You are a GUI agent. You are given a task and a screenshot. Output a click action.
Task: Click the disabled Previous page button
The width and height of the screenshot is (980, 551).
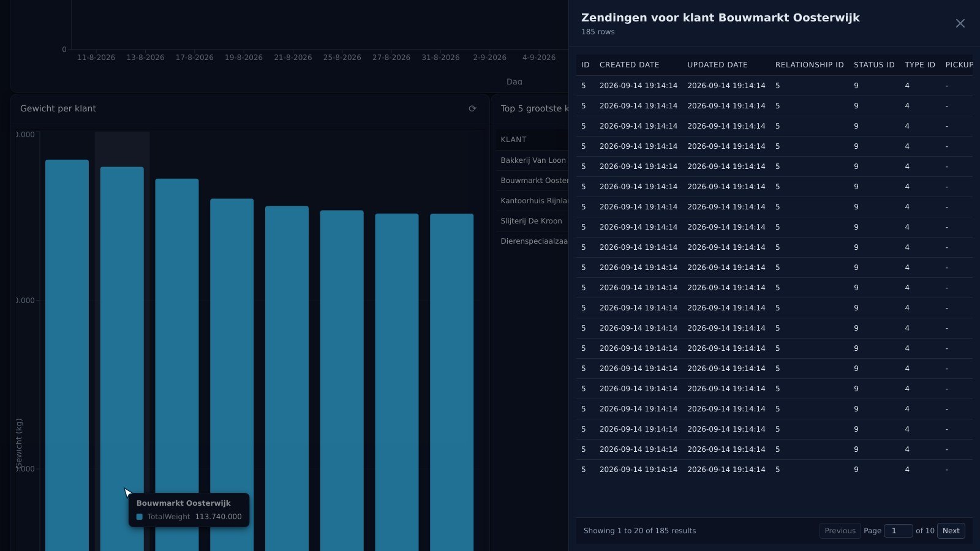(840, 531)
